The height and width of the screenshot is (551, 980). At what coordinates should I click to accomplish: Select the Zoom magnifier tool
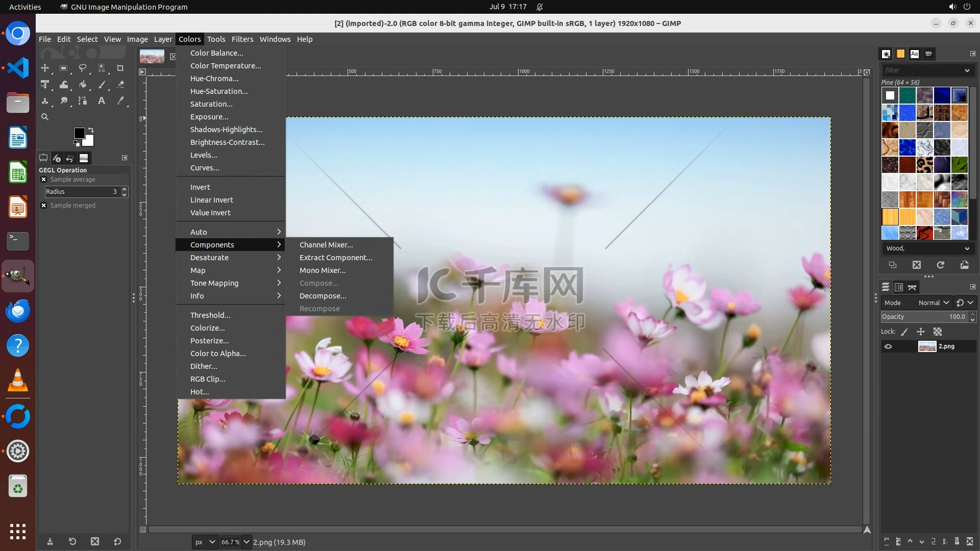(45, 117)
